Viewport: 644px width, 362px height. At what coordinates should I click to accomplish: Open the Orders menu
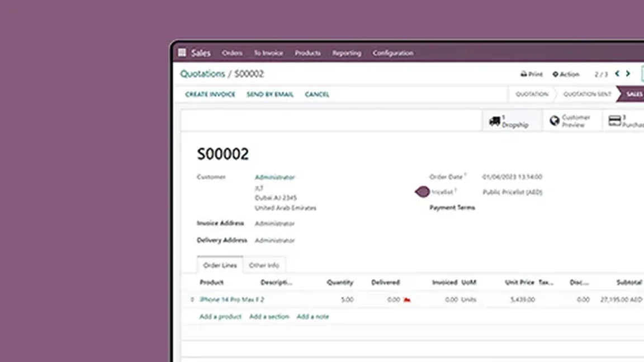(232, 53)
